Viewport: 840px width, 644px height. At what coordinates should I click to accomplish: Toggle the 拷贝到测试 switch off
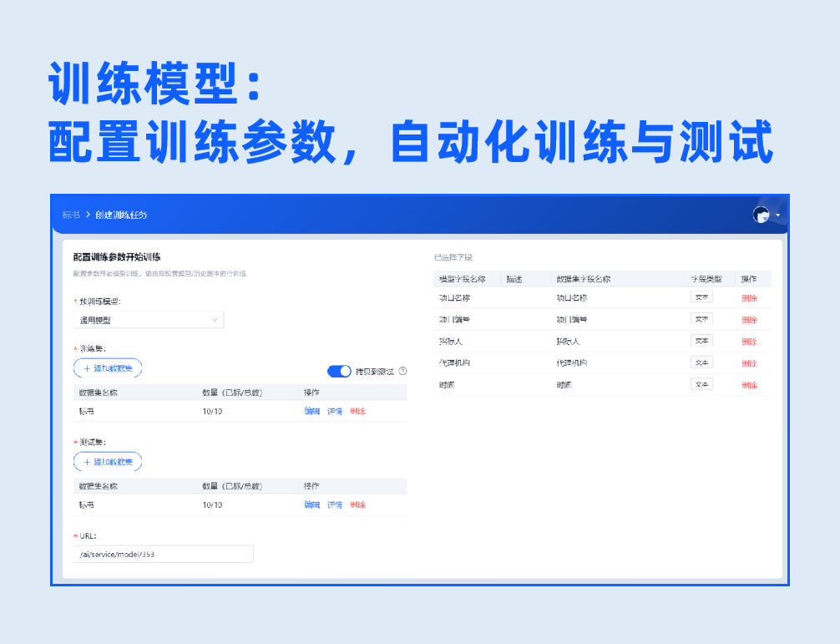(339, 372)
